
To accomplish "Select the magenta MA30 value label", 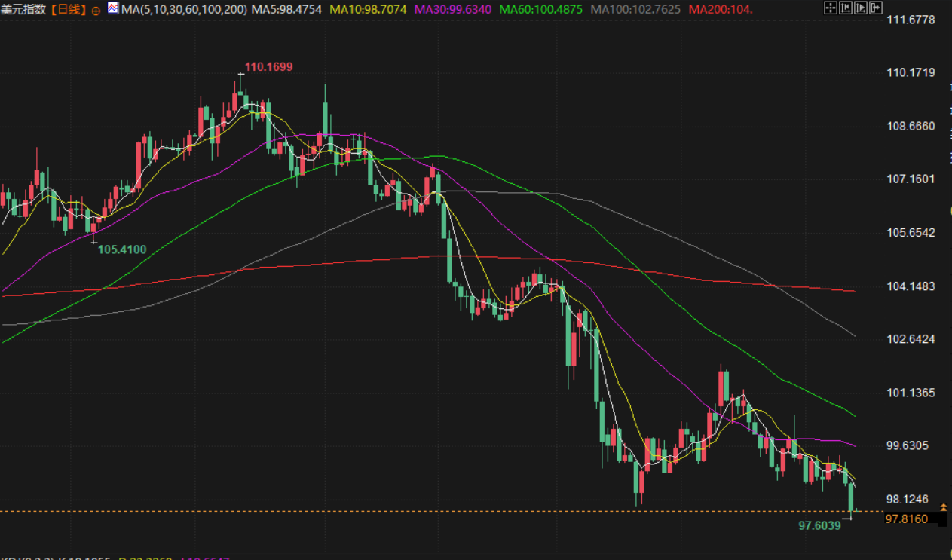I will coord(452,10).
